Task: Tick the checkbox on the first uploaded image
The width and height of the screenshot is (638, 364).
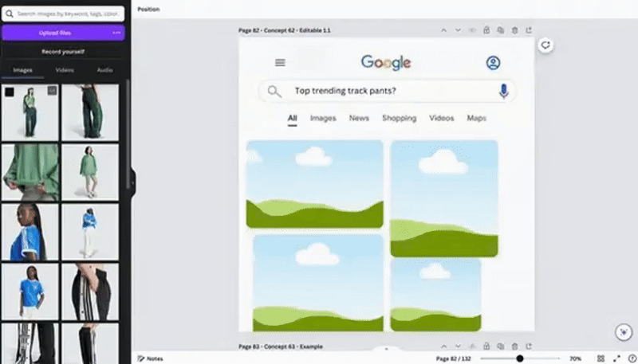Action: tap(9, 92)
